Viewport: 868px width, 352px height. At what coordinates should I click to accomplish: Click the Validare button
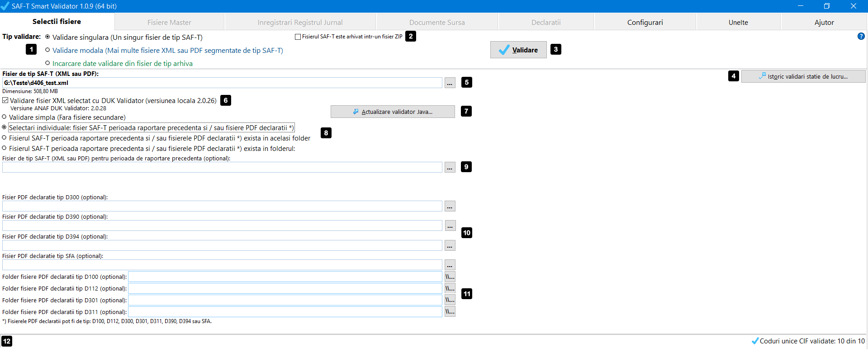pos(518,50)
